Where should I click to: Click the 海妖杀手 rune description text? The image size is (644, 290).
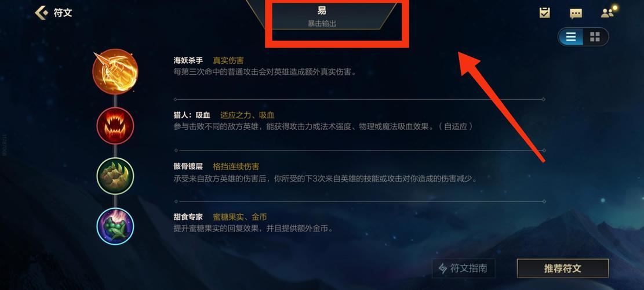(x=265, y=71)
